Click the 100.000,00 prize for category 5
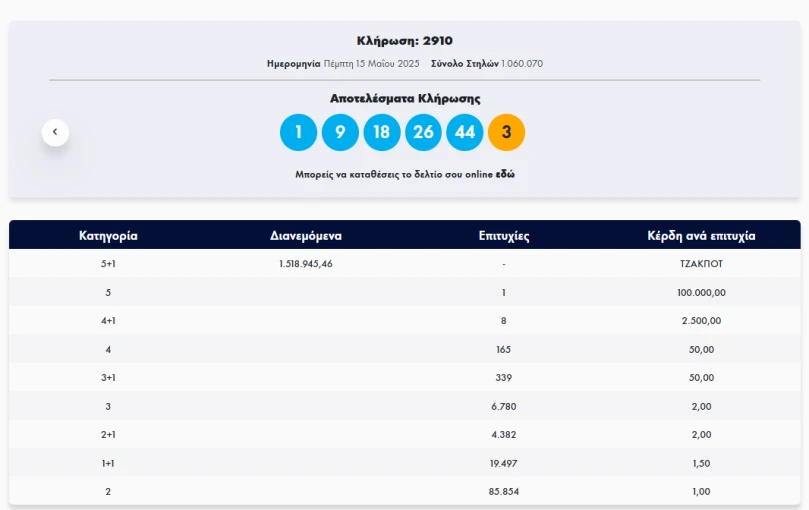This screenshot has height=510, width=809. (701, 292)
